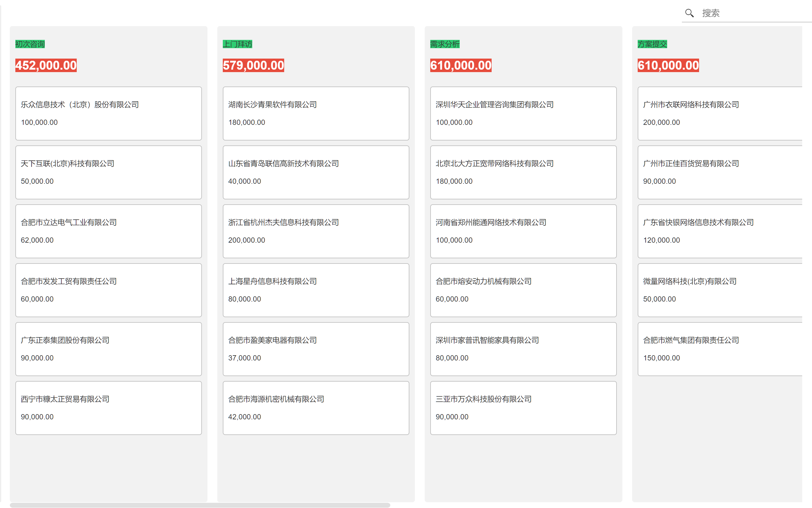
Task: Select the 需求分析 column header
Action: pos(445,44)
